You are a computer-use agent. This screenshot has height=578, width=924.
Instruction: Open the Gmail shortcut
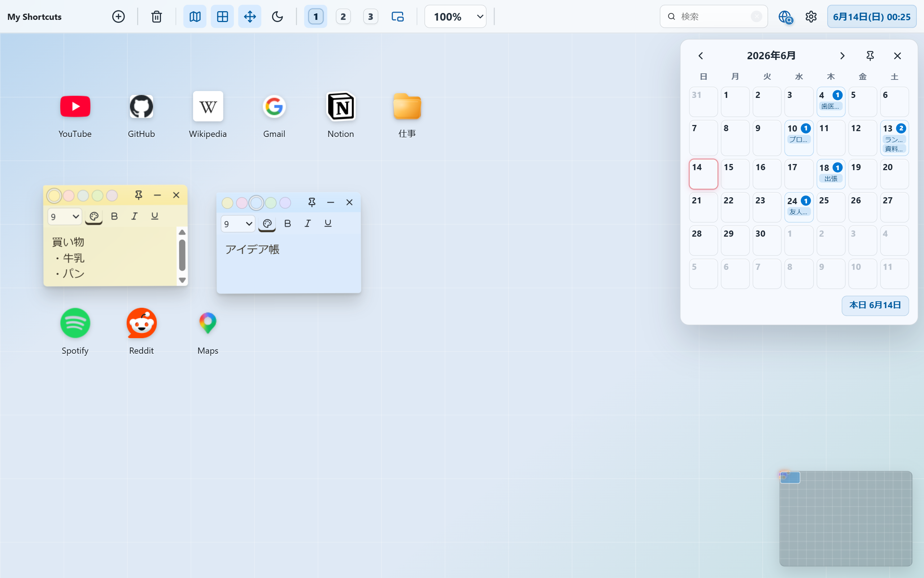[x=274, y=115]
